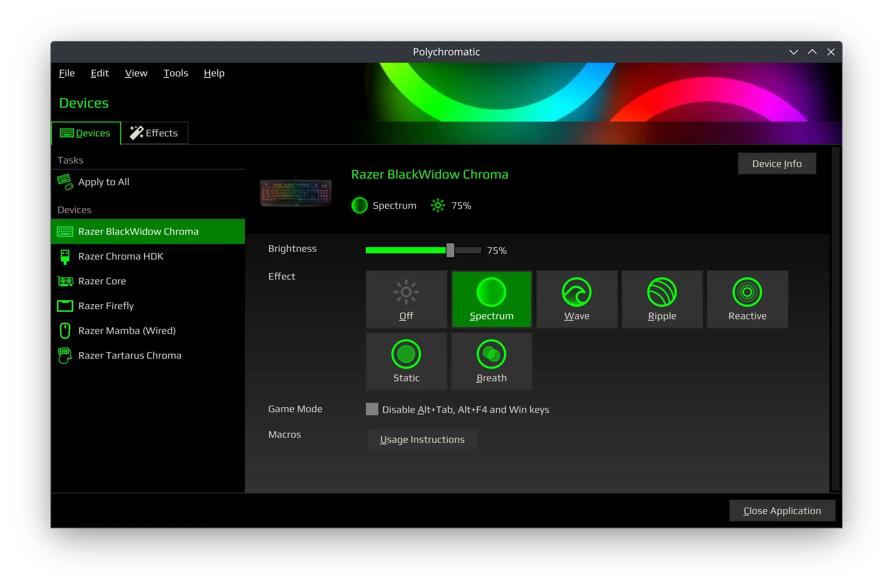Open the View menu
The width and height of the screenshot is (893, 588).
coord(136,73)
